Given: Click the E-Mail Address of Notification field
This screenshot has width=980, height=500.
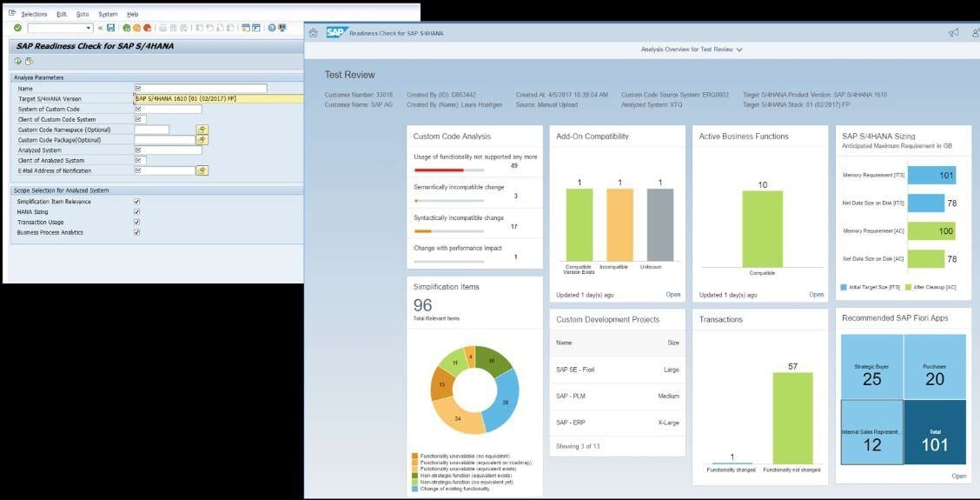Looking at the screenshot, I should (x=165, y=170).
